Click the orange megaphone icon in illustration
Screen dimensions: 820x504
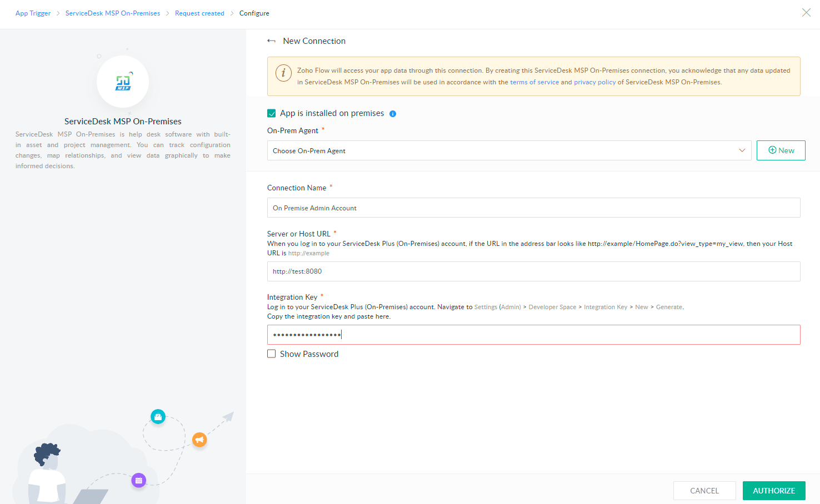199,440
